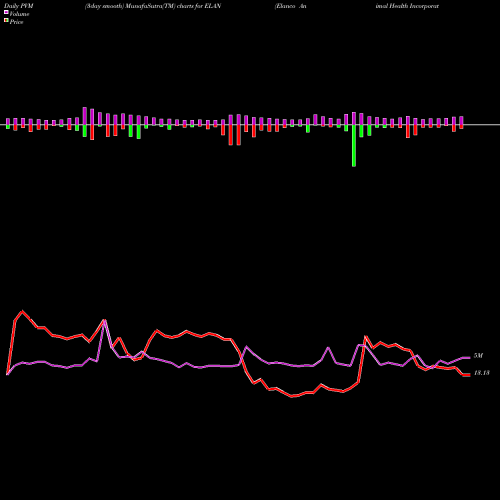
Task: Click the 'Daily PVM' chart title
Action: [x=19, y=6]
